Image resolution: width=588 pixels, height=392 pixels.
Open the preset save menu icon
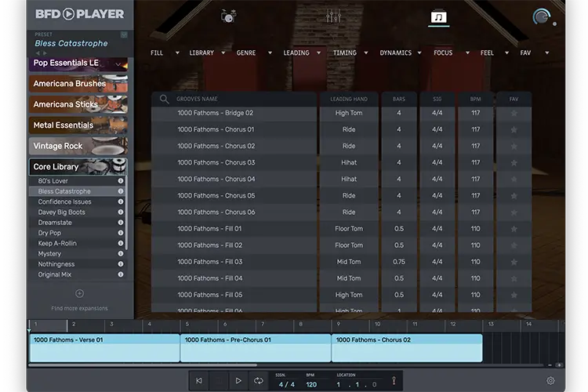coord(124,34)
